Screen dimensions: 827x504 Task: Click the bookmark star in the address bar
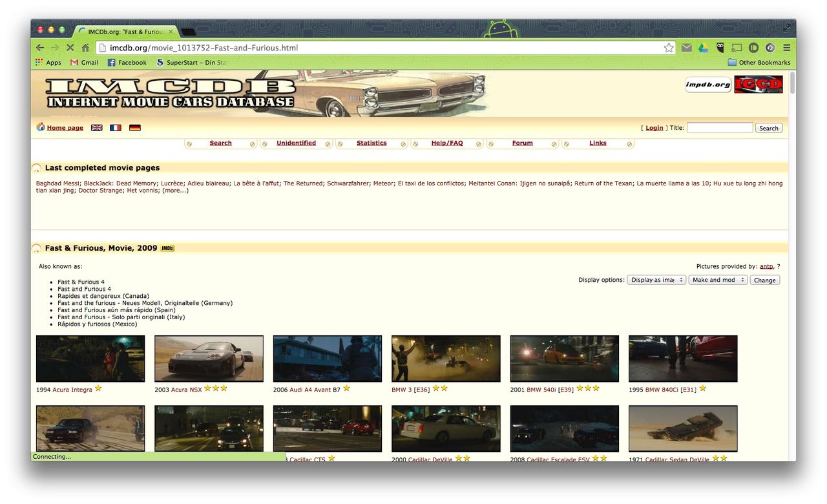(669, 47)
